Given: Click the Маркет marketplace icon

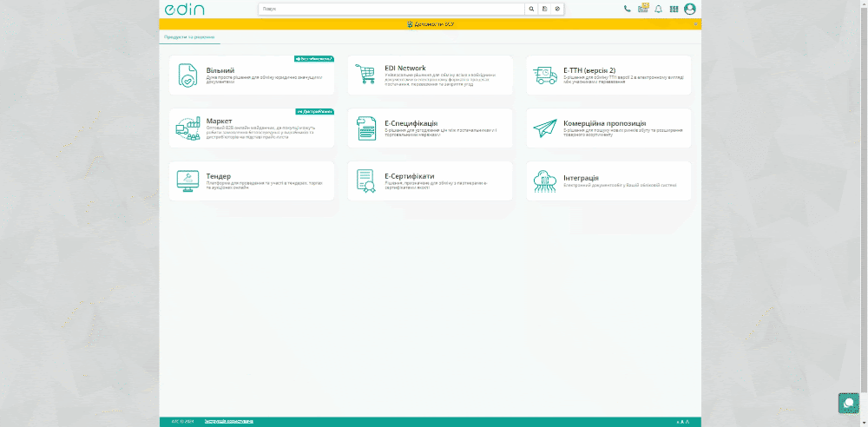Looking at the screenshot, I should (x=187, y=128).
